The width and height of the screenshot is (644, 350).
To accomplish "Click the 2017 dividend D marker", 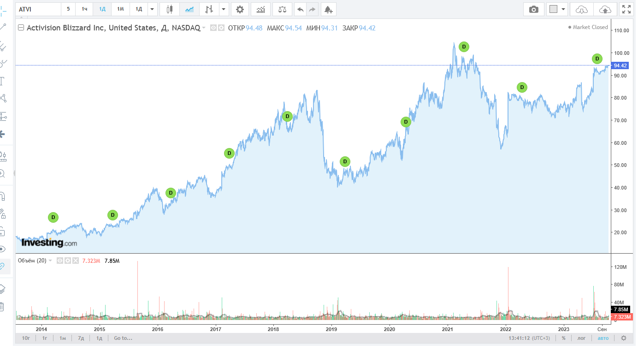I will click(x=229, y=153).
